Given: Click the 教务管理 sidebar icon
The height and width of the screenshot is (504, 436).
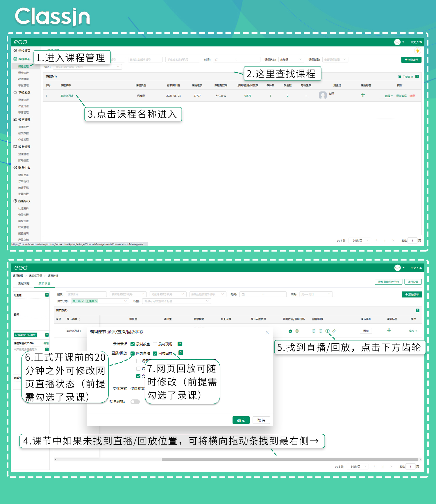Looking at the screenshot, I should (x=15, y=147).
